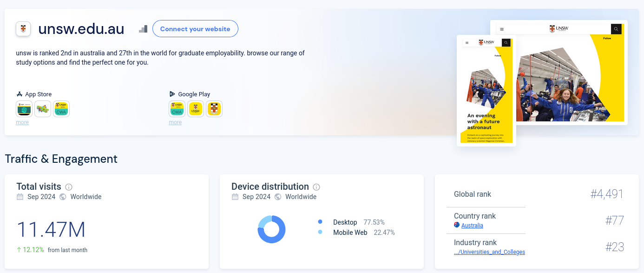Open the desktop site preview thumbnail
The width and height of the screenshot is (644, 273).
point(572,72)
